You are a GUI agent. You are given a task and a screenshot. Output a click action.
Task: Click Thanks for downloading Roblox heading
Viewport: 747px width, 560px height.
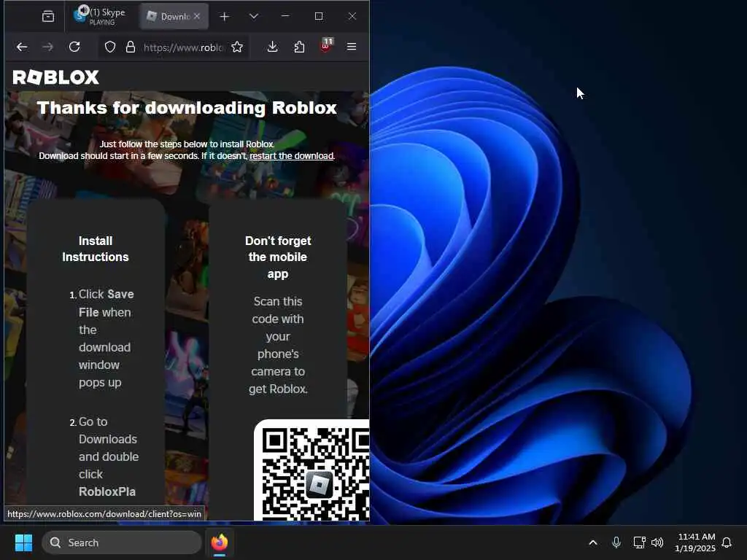187,108
